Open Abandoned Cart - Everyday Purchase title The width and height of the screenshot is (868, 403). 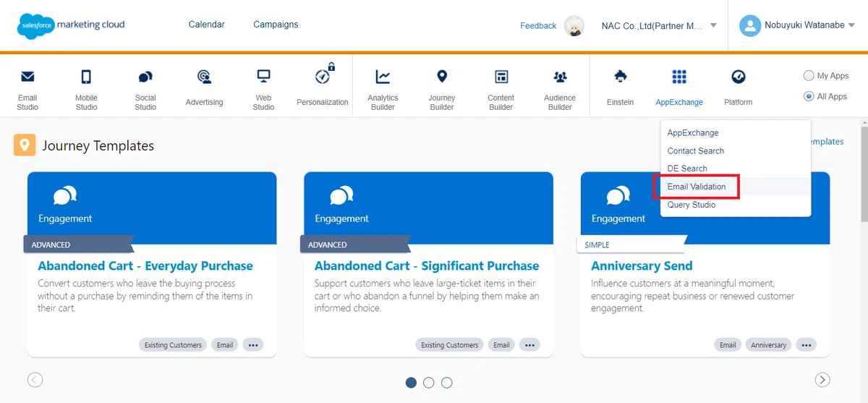pyautogui.click(x=145, y=266)
